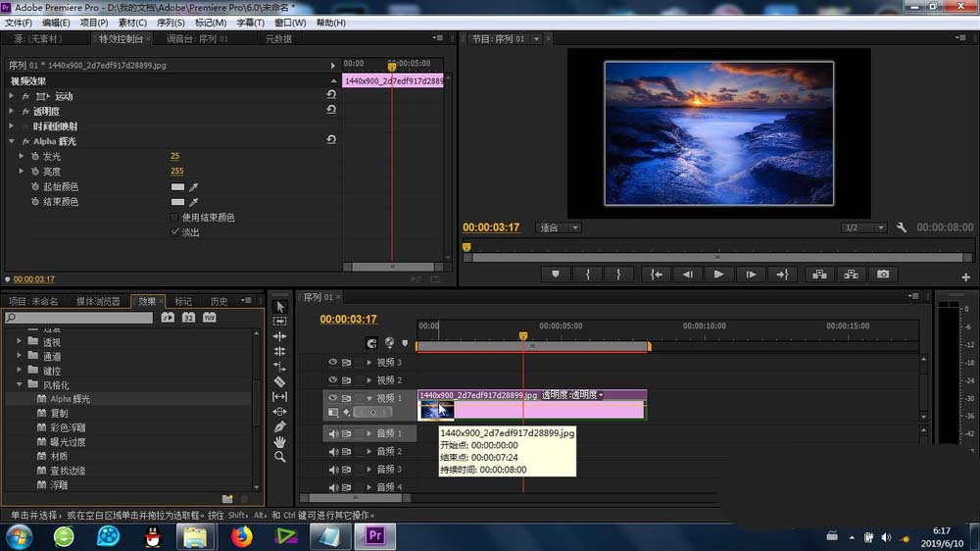Toggle 发光 animation stopwatch
The image size is (980, 551).
(x=35, y=156)
